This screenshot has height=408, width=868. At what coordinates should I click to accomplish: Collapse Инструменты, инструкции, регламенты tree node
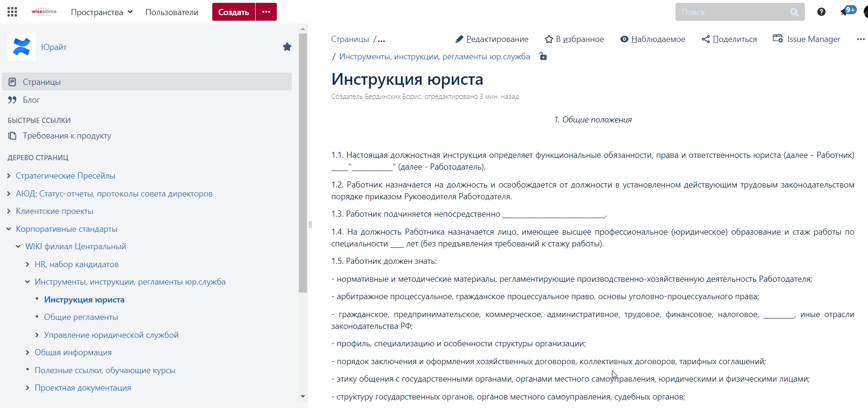(x=28, y=282)
